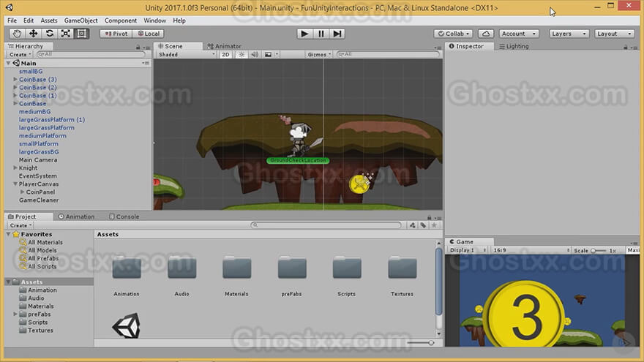
Task: Collapse the PlayerCanvas object
Action: coord(15,184)
